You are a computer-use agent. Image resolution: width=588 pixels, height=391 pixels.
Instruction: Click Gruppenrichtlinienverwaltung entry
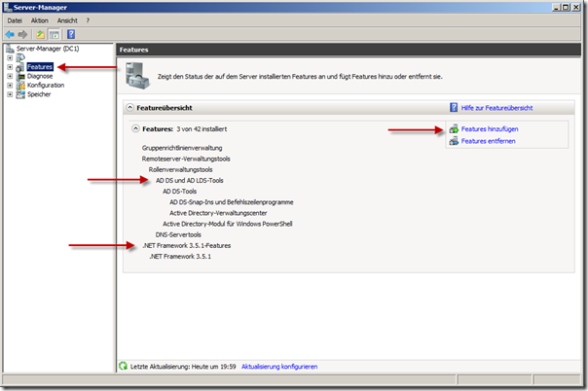tap(182, 148)
